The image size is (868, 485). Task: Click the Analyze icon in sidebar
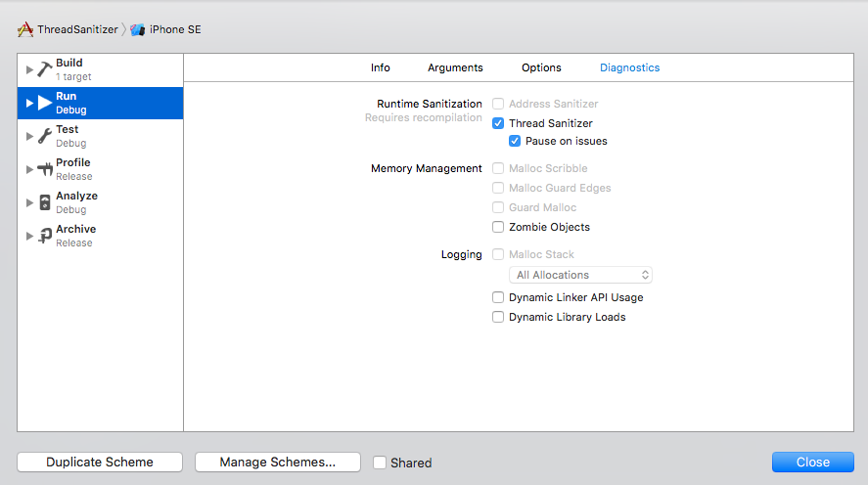pos(45,202)
